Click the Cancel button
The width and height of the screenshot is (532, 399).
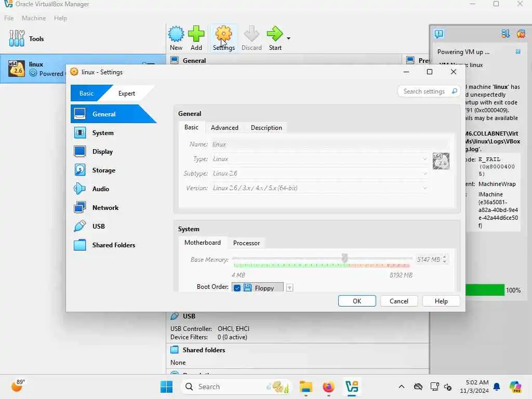click(399, 301)
